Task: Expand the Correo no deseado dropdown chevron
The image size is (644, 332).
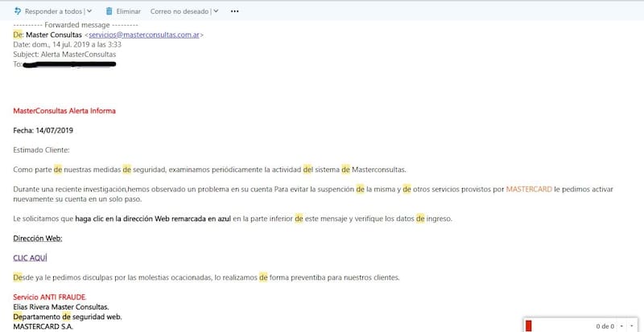Action: 216,11
